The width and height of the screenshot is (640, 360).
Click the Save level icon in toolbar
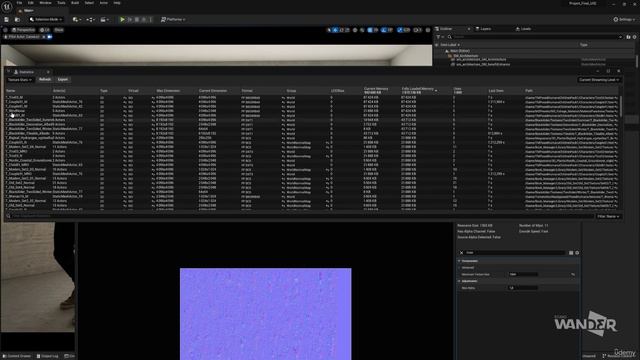pyautogui.click(x=7, y=20)
